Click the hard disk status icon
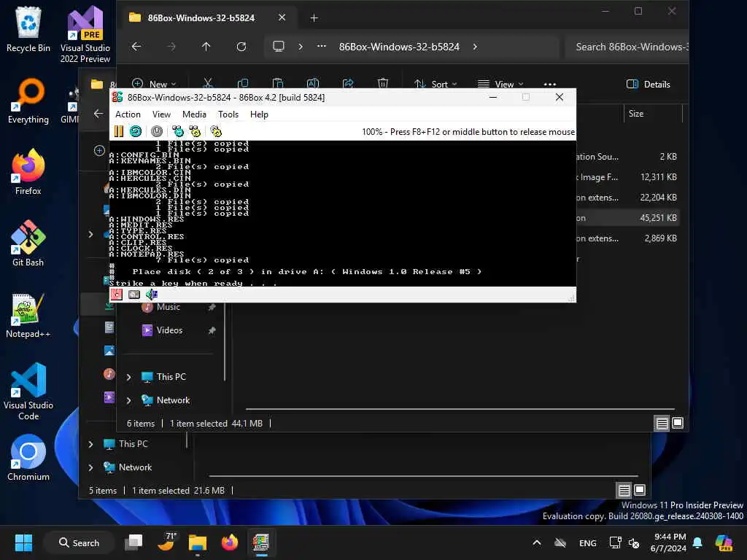Image resolution: width=747 pixels, height=560 pixels. (134, 295)
